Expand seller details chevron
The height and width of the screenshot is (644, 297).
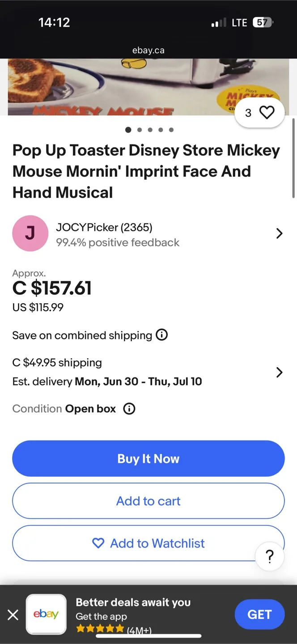coord(279,233)
